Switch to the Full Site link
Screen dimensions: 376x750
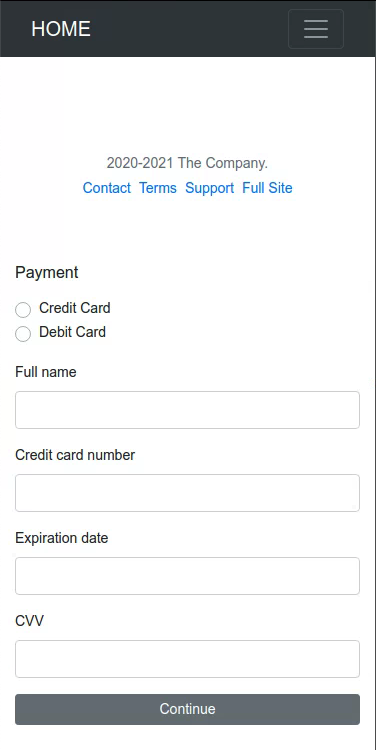pos(267,188)
